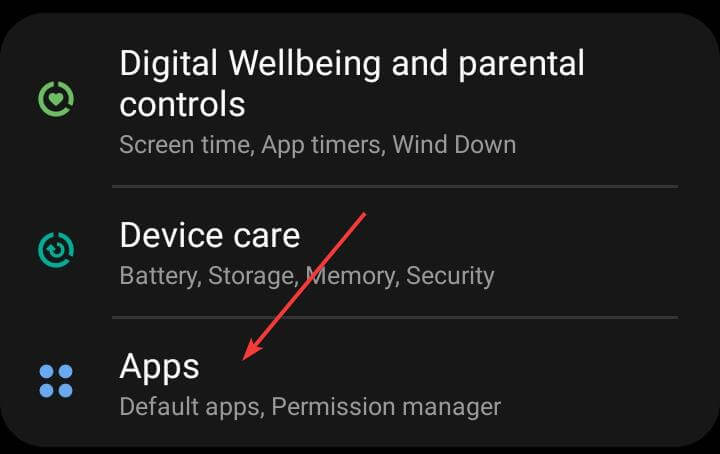Open the Apps settings title
The height and width of the screenshot is (454, 720).
[x=159, y=367]
